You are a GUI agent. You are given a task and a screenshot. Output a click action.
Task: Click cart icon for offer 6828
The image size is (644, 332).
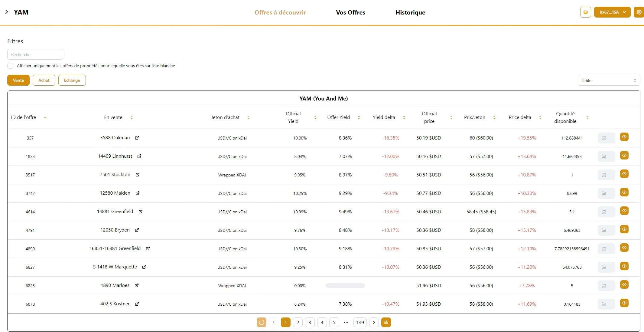coord(606,286)
